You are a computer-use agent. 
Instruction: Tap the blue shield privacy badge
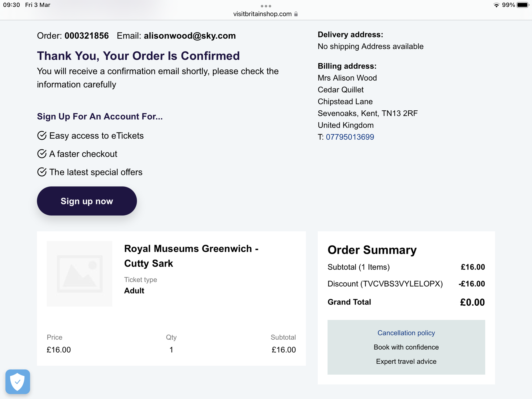tap(18, 382)
